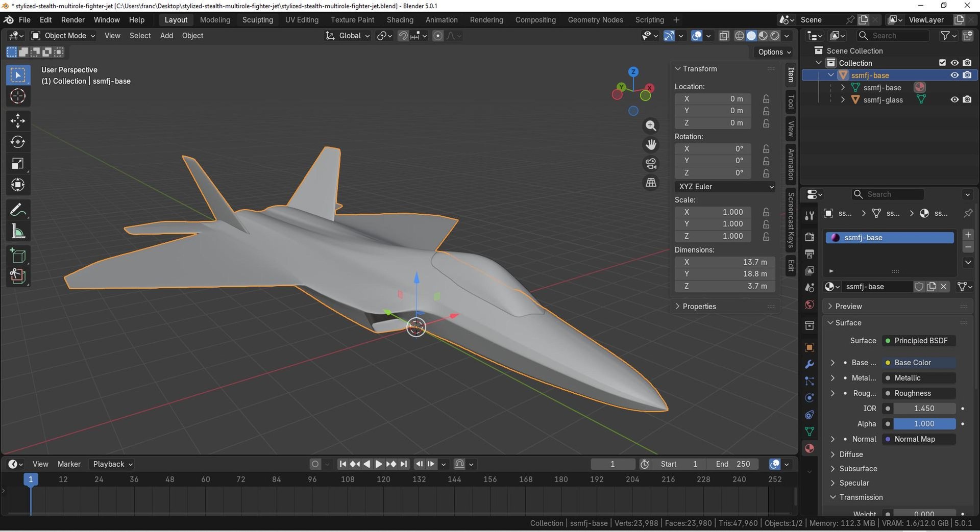The image size is (980, 532).
Task: Select the Cursor tool in toolbar
Action: coord(18,96)
